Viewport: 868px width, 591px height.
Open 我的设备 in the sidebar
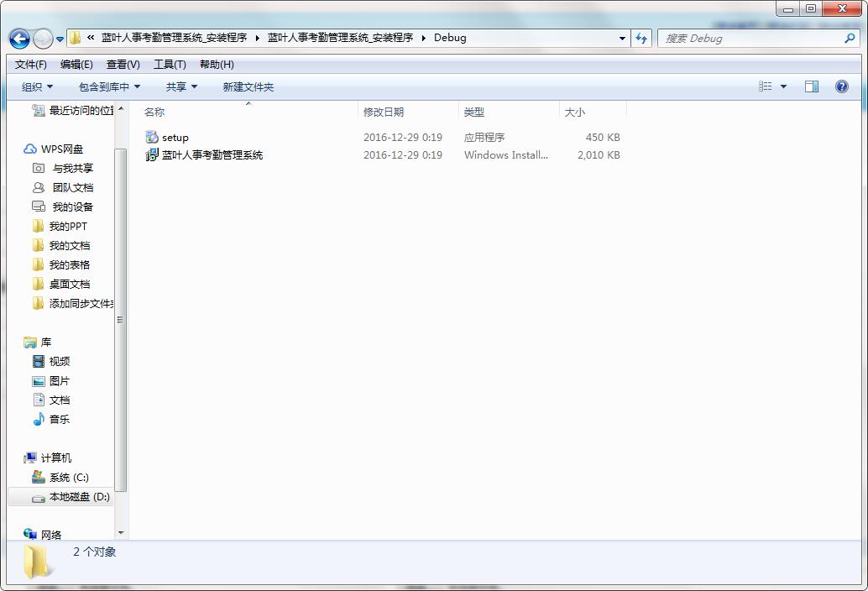(x=63, y=207)
